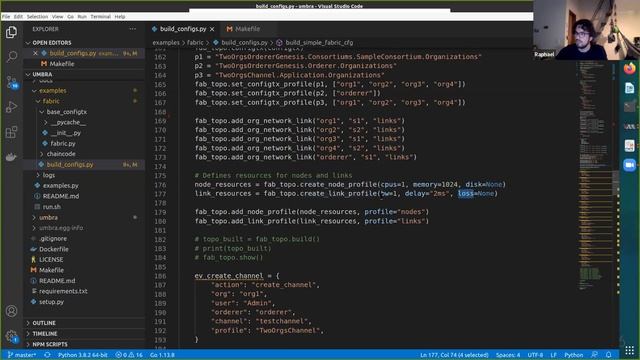Viewport: 640px width, 360px height.
Task: Open __init__.py in the file tree
Action: (66, 133)
